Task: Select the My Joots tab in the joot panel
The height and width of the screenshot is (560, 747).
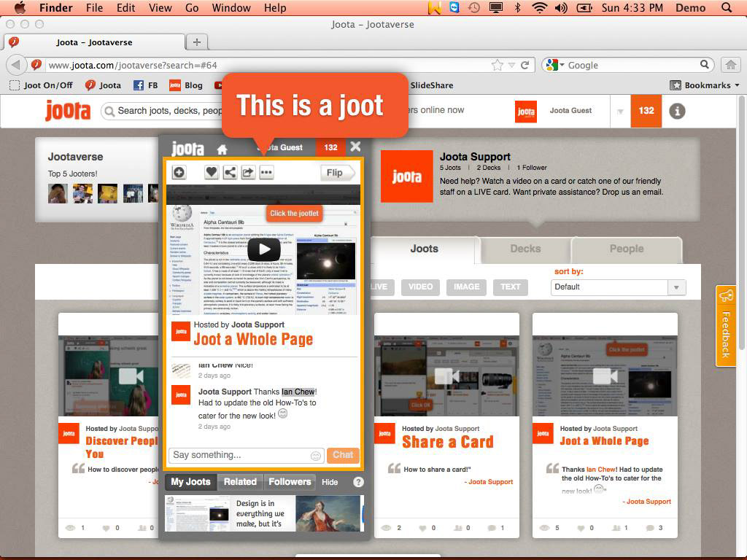Action: [x=190, y=482]
